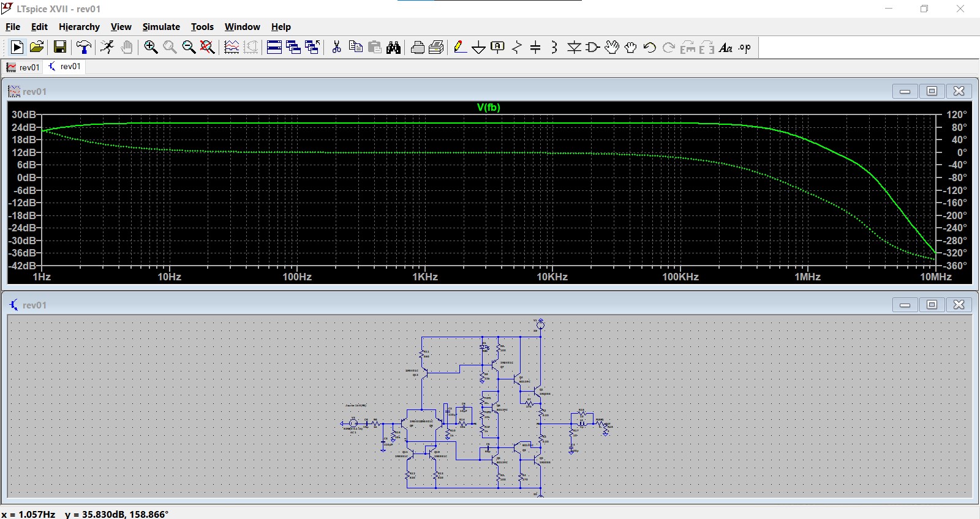980x519 pixels.
Task: Click the Print Setup icon
Action: [x=437, y=47]
